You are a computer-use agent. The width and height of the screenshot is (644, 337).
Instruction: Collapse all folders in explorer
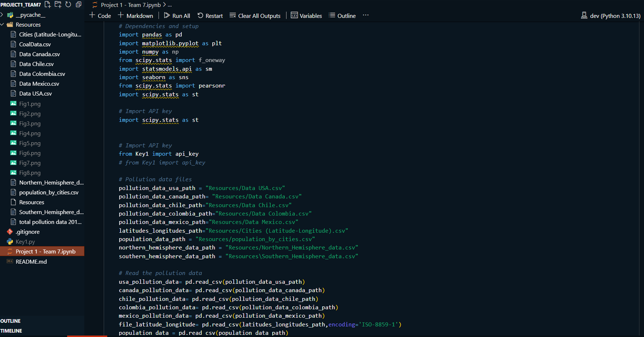[79, 5]
